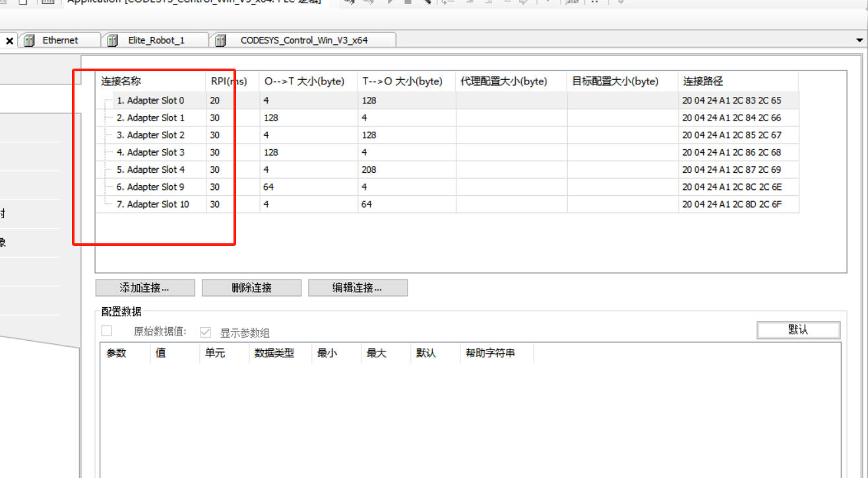Click the 编辑连接... button
Screen dimensions: 868x478
pyautogui.click(x=357, y=288)
